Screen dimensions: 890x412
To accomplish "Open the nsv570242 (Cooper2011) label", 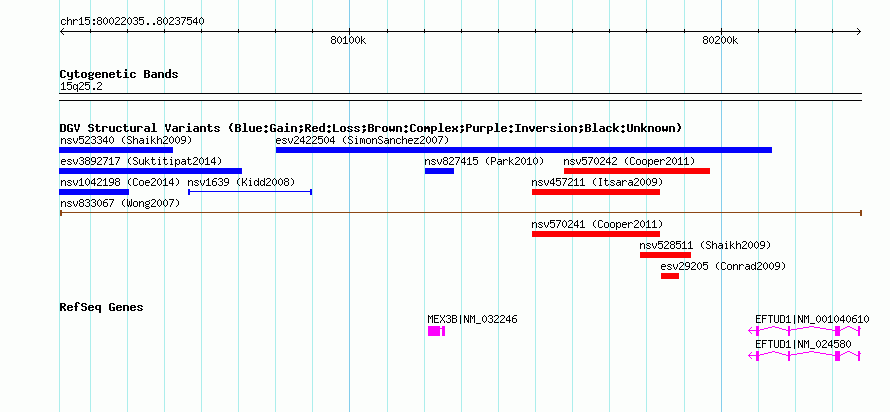I will [x=629, y=161].
